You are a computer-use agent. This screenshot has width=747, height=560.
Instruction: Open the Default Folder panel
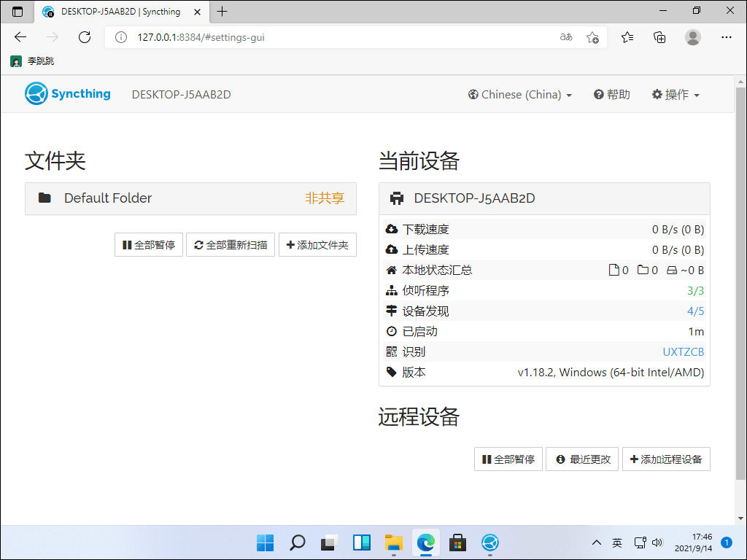(108, 198)
